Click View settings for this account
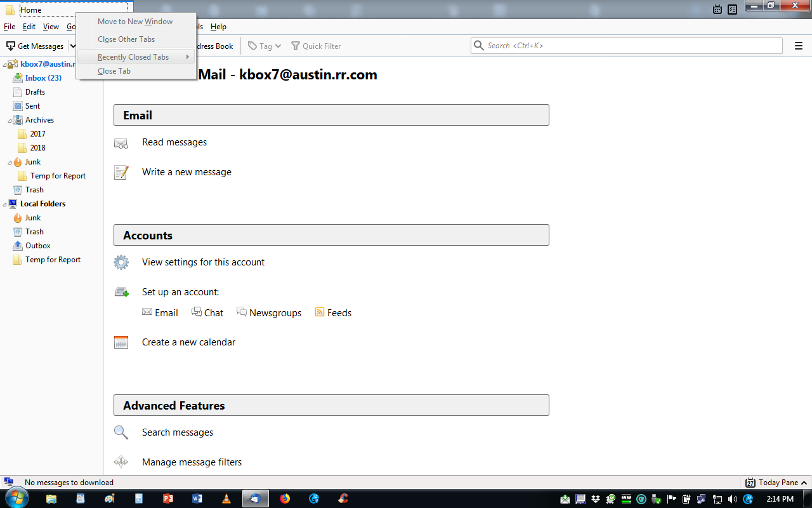Screen dimensions: 812x508 click(x=203, y=262)
